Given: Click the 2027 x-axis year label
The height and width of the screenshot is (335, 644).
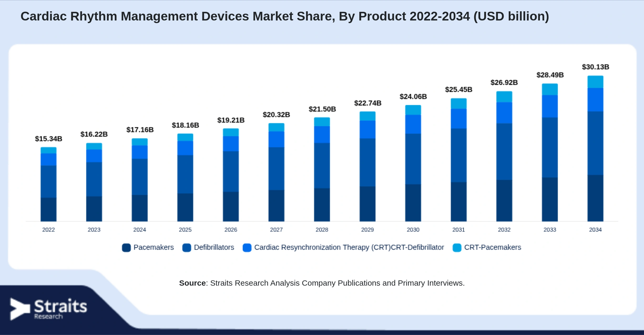Looking at the screenshot, I should (277, 230).
